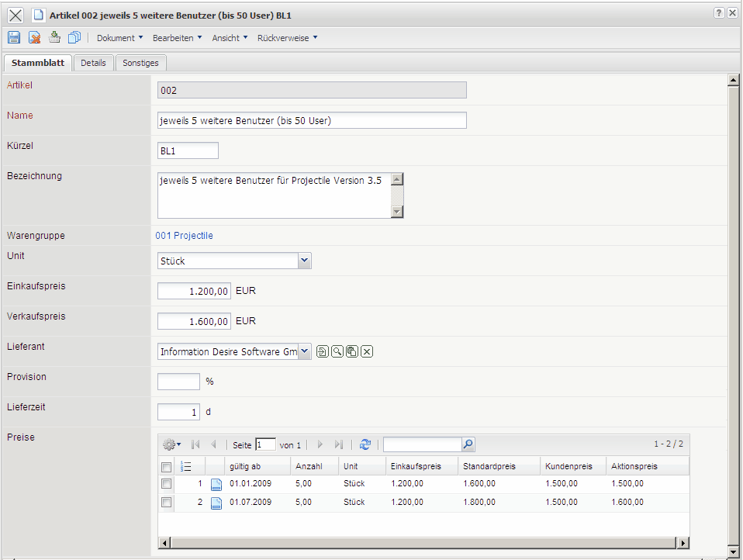Tick the checkbox for price row 2

(x=166, y=503)
